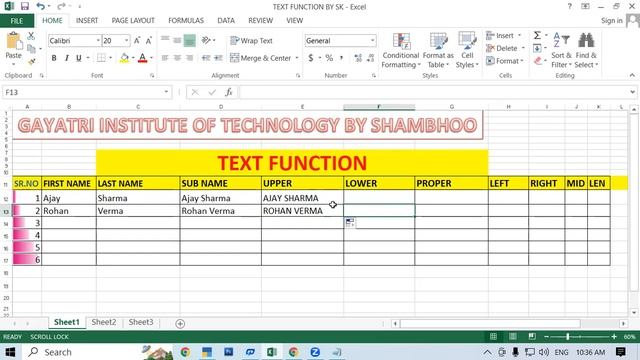Click the Conditional Formatting icon
Image resolution: width=640 pixels, height=360 pixels.
point(401,41)
